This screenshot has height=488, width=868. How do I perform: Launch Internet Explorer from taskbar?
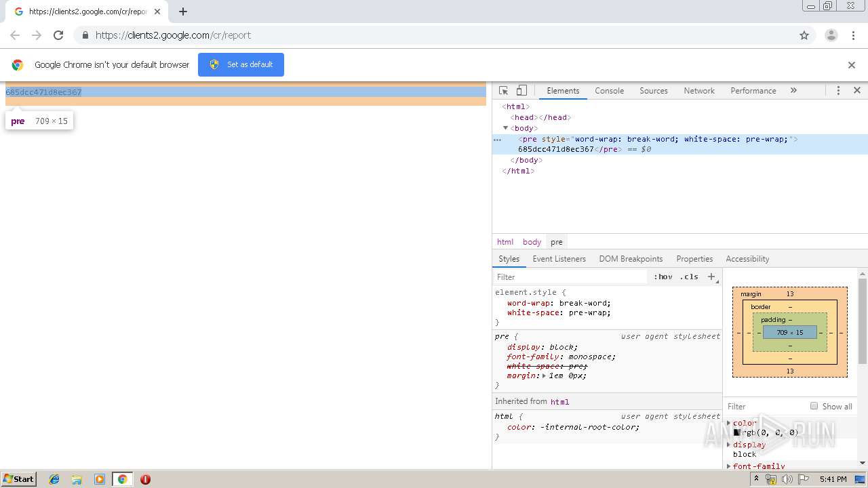coord(54,479)
